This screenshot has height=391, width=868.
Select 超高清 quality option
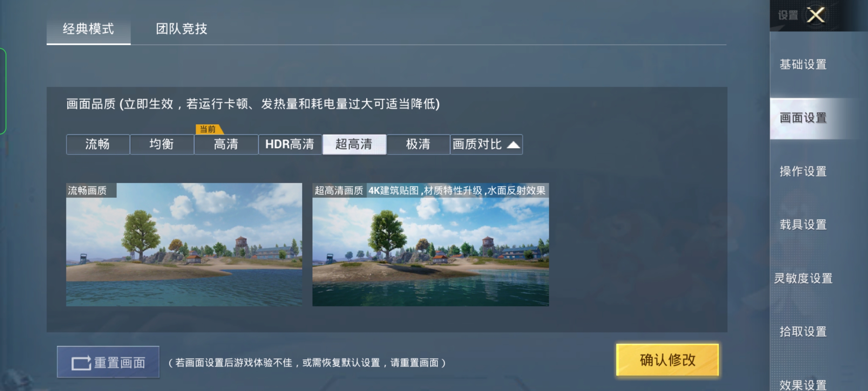click(x=354, y=144)
